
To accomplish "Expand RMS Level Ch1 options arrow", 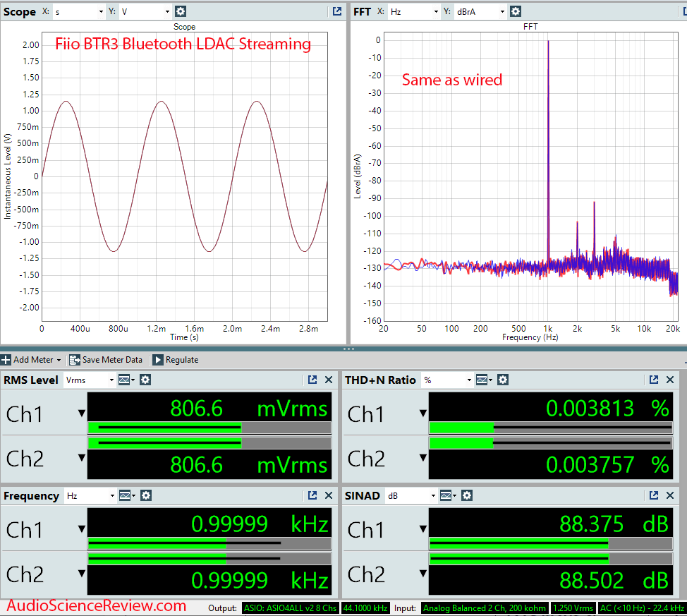I will point(82,413).
